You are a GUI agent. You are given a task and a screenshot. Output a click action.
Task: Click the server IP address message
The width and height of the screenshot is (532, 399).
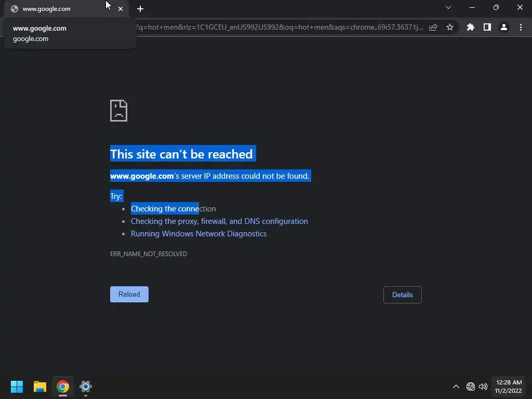pos(210,176)
